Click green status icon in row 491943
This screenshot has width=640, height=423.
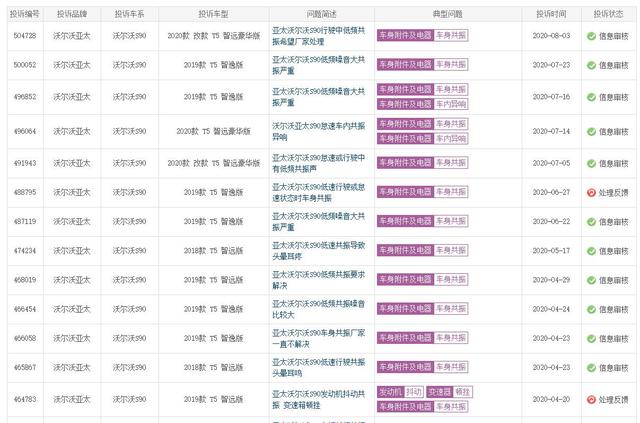591,163
